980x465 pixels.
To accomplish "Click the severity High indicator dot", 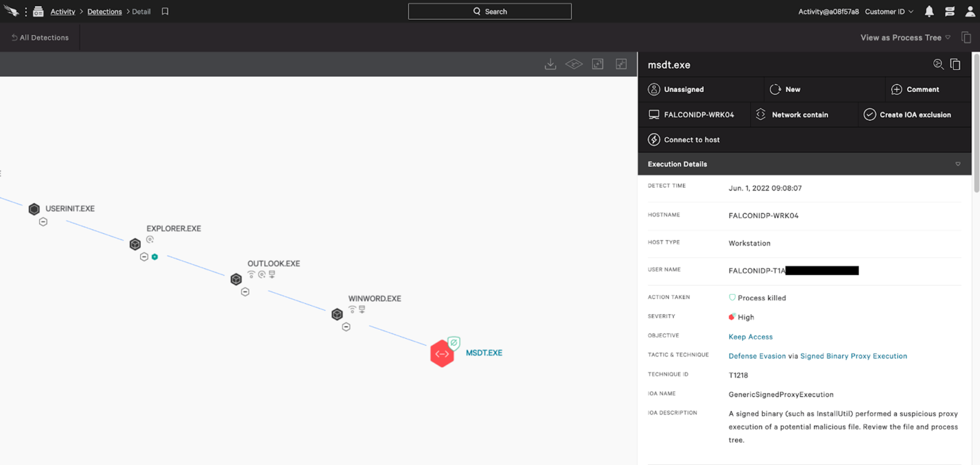I will 731,316.
